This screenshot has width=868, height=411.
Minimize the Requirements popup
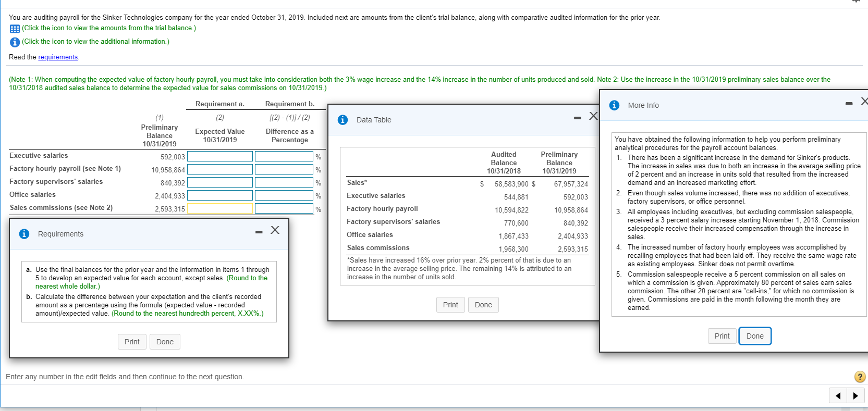point(259,232)
